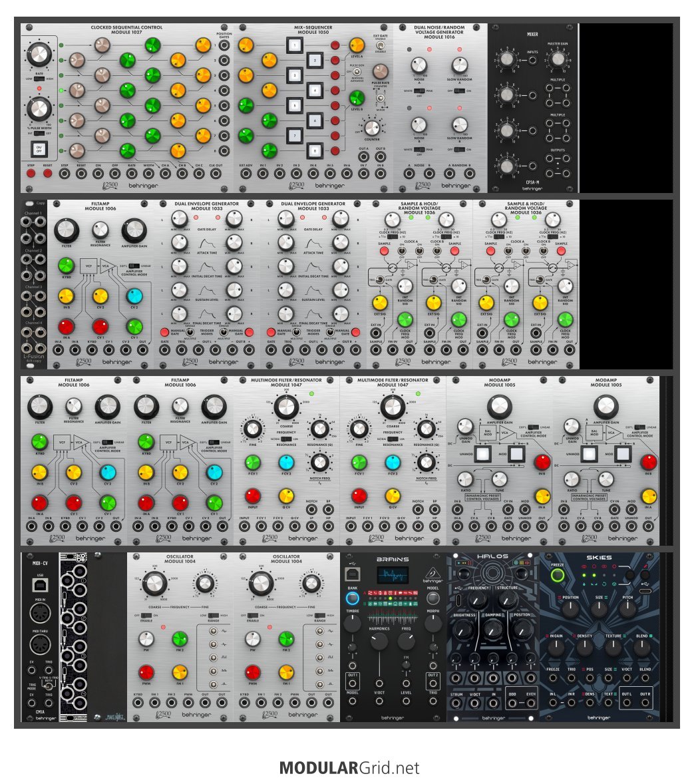Screen dimensions: 700x782
Task: Click the MIDI IN DIN socket
Action: click(40, 614)
